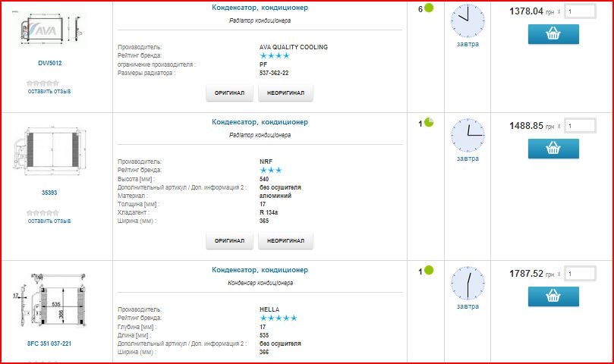This screenshot has width=614, height=364.
Task: Click green stock indicator next to quantity 6
Action: [429, 8]
